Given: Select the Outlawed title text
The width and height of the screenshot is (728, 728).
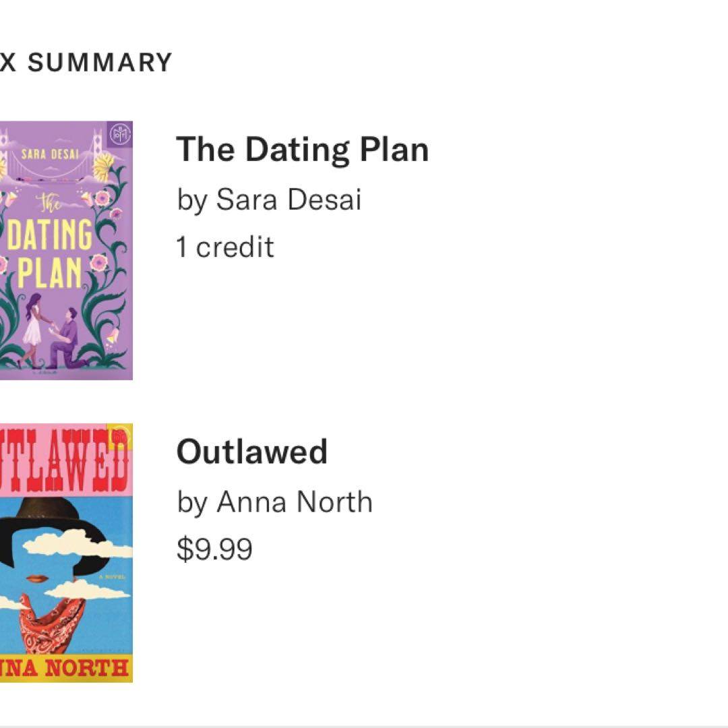Looking at the screenshot, I should pos(251,452).
